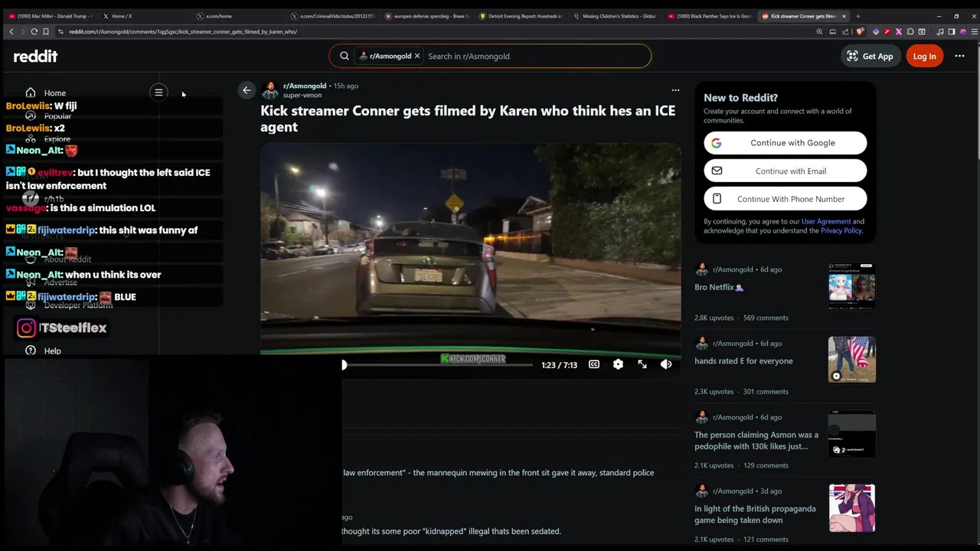This screenshot has width=980, height=551.
Task: Reload the page with the refresh icon
Action: (x=34, y=31)
